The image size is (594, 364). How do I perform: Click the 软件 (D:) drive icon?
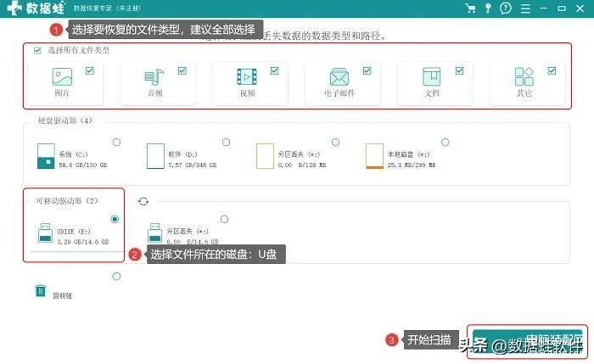pyautogui.click(x=155, y=155)
